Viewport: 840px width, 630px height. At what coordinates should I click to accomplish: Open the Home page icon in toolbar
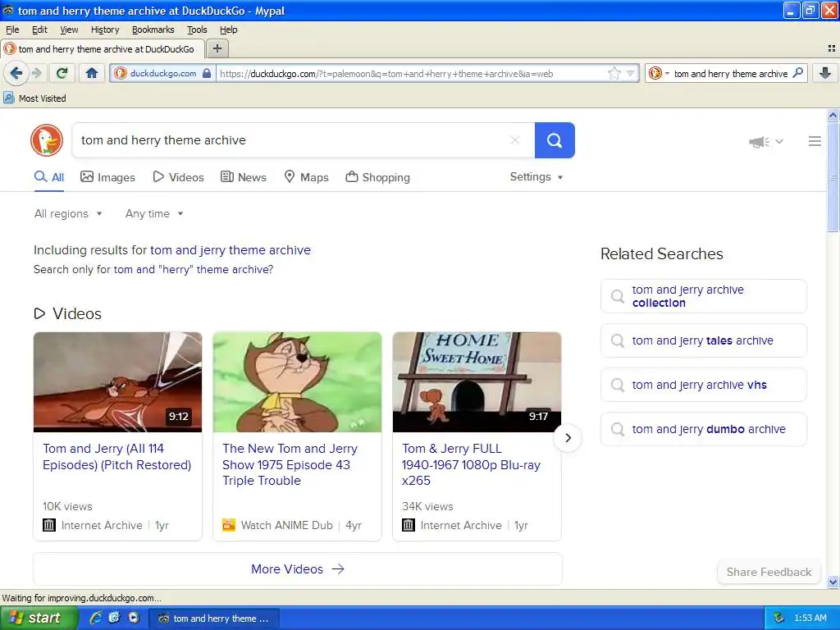pos(92,73)
